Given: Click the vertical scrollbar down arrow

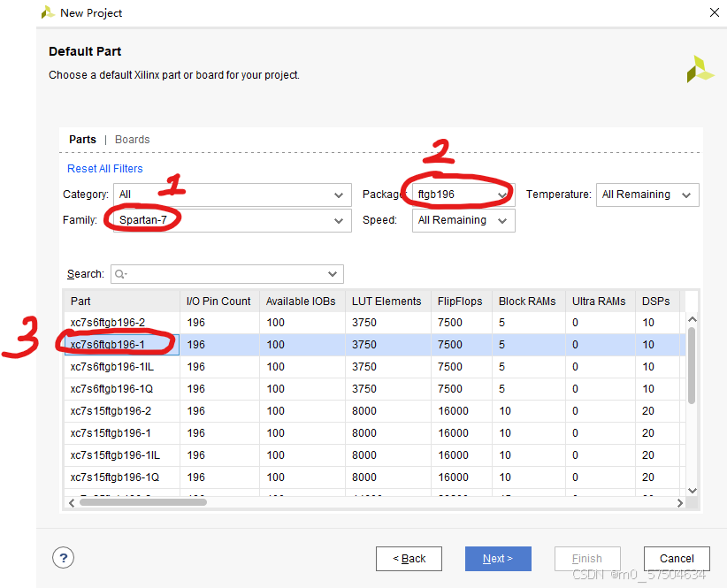Looking at the screenshot, I should (x=693, y=490).
